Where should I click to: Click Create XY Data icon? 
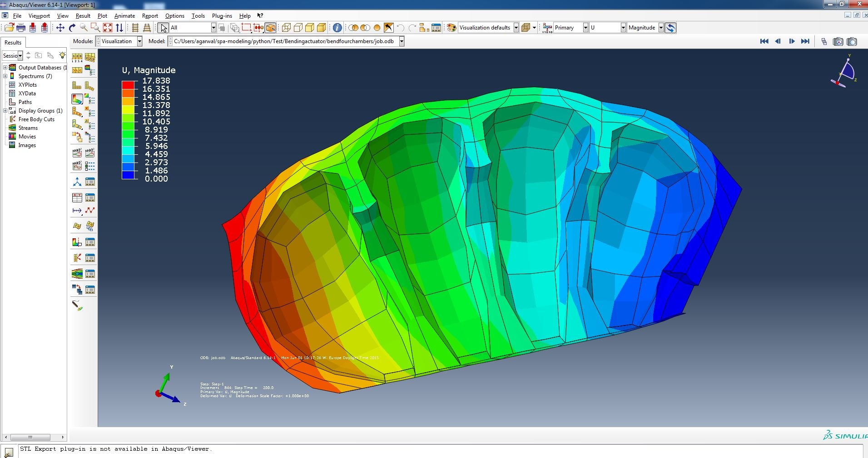coord(77,197)
